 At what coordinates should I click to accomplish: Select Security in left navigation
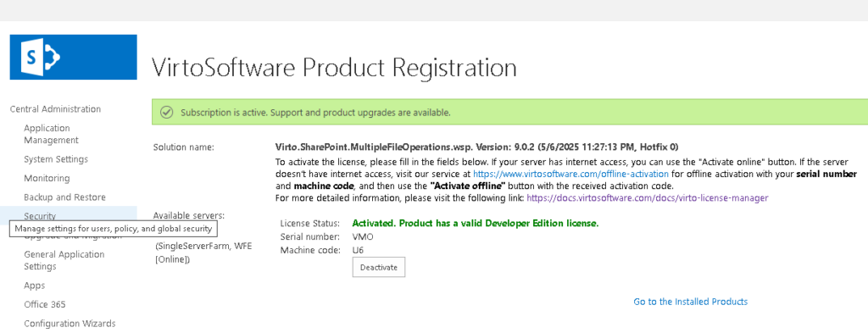(x=40, y=216)
